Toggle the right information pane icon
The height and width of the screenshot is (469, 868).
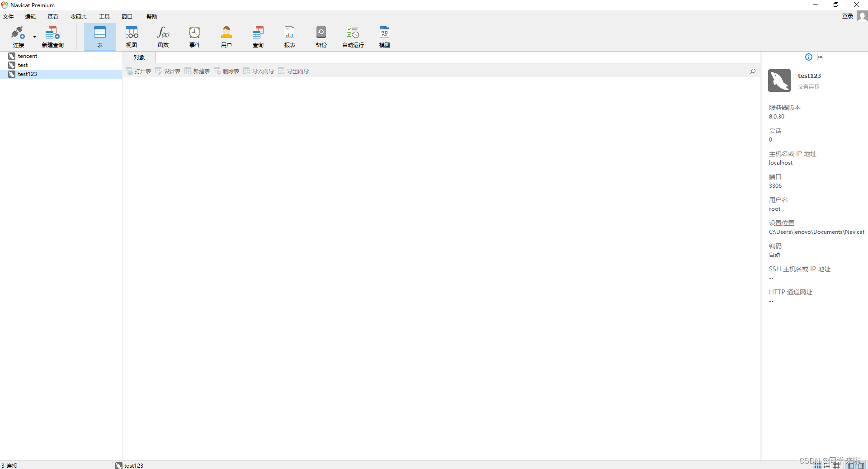coord(861,465)
